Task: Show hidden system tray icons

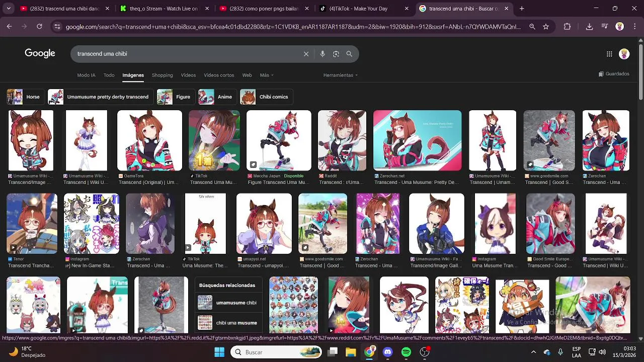Action: pos(533,352)
